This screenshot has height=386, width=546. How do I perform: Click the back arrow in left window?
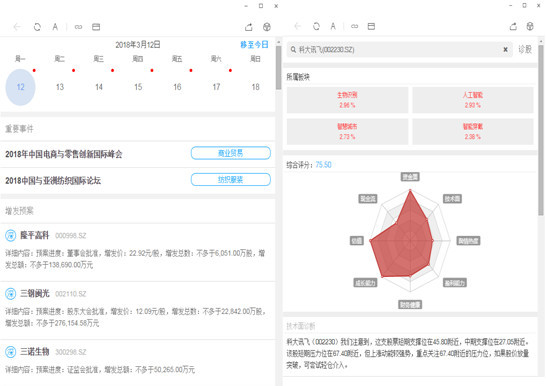[17, 27]
